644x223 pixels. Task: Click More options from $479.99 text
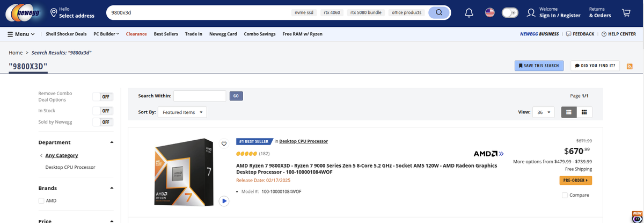pyautogui.click(x=552, y=161)
